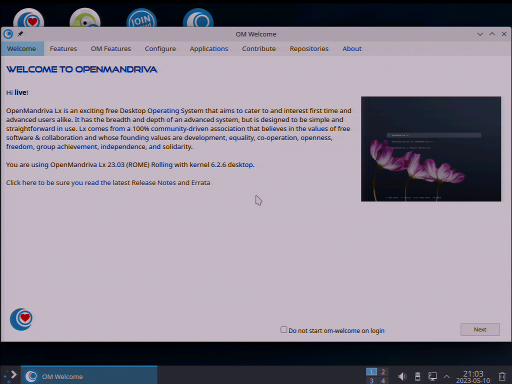Switch to virtual desktop 4

tap(383, 380)
